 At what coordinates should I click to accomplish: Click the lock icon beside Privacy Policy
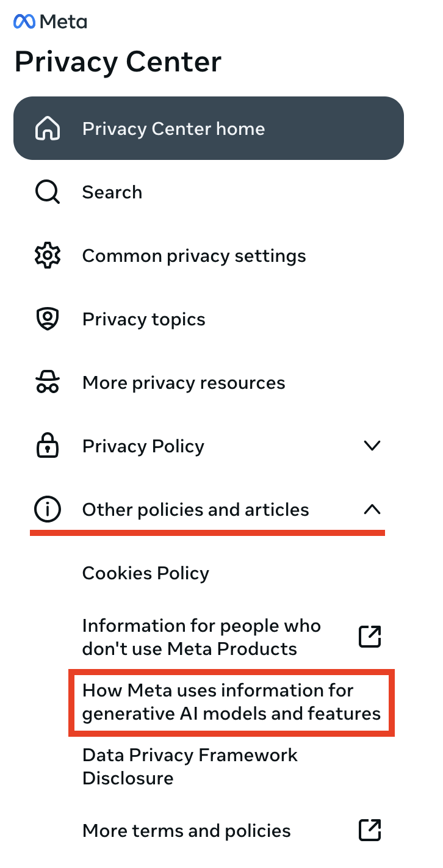[x=47, y=446]
